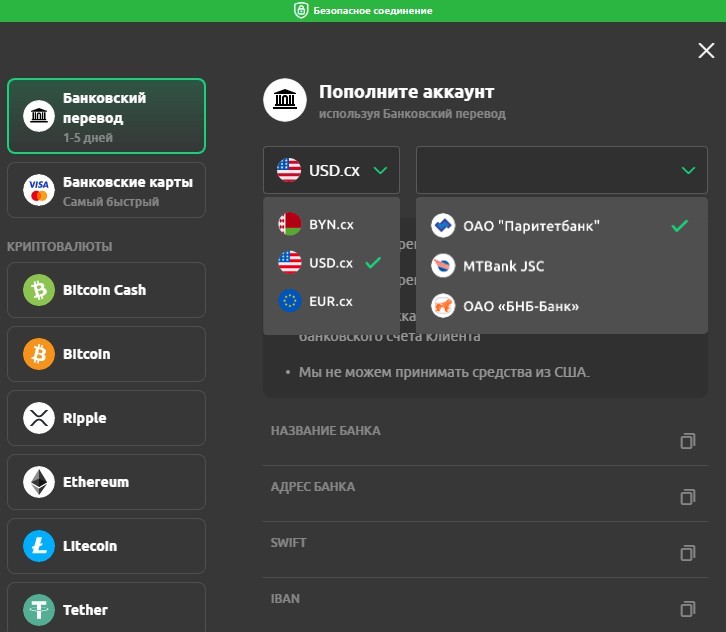Click the orange Bitcoin coin icon
The height and width of the screenshot is (632, 726).
click(x=39, y=354)
